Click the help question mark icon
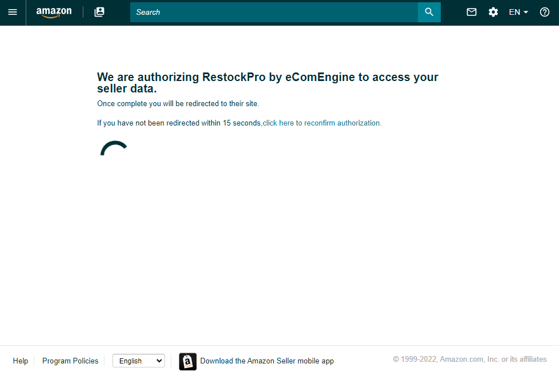This screenshot has height=392, width=559. pyautogui.click(x=545, y=12)
